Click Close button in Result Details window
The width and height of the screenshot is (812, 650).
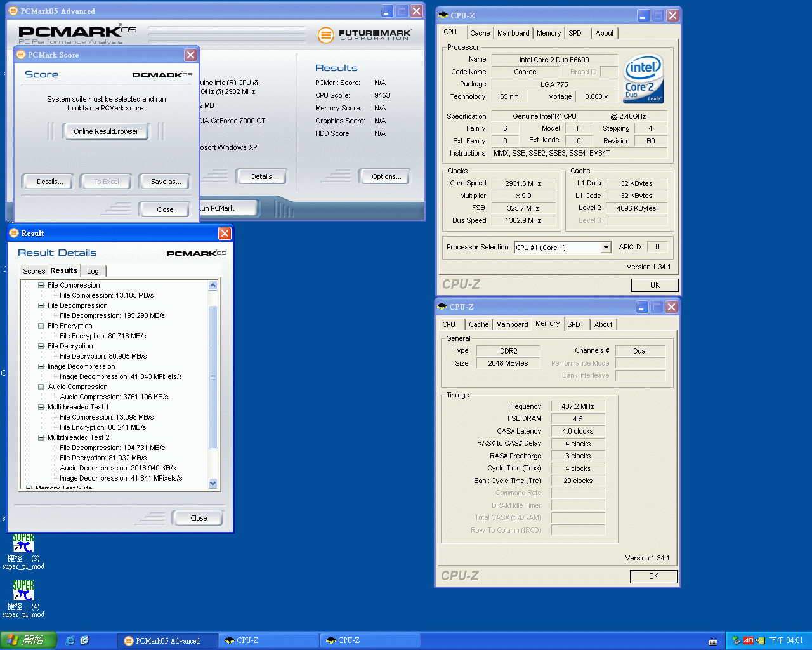point(199,518)
